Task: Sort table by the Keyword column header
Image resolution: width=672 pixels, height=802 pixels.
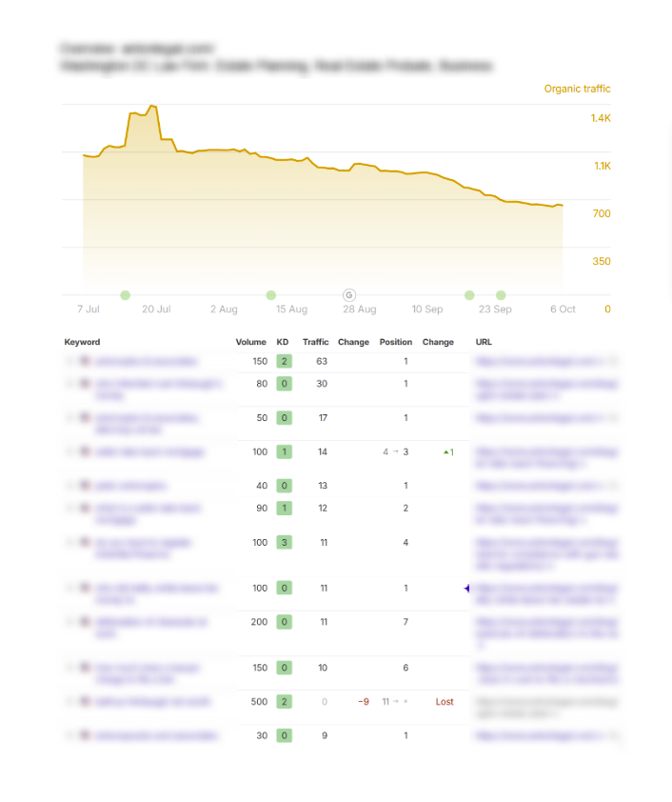Action: [x=82, y=342]
